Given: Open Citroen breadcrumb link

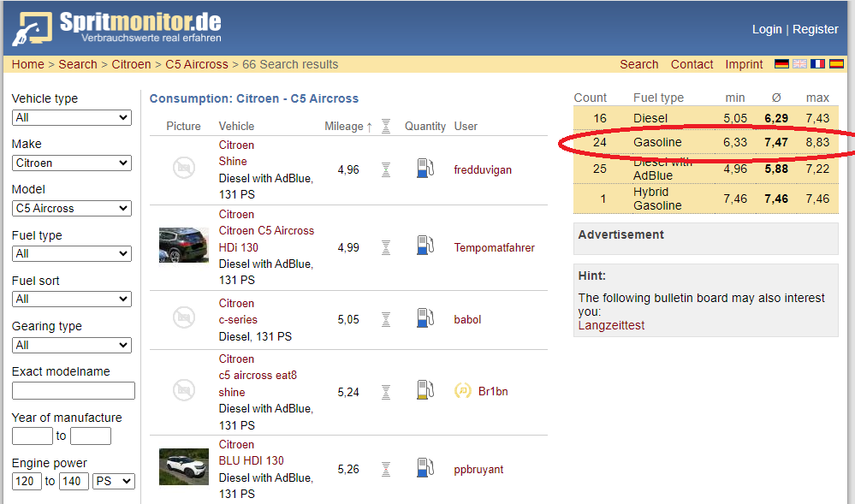Looking at the screenshot, I should tap(131, 64).
